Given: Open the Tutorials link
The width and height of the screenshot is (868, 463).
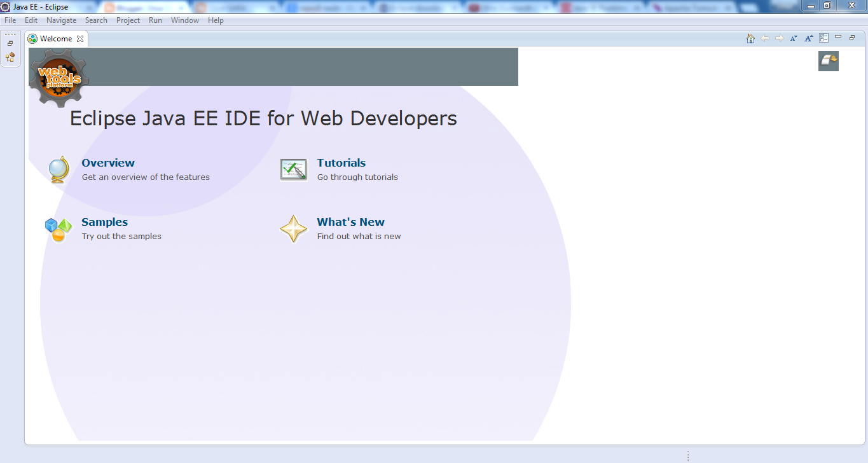Looking at the screenshot, I should tap(341, 163).
